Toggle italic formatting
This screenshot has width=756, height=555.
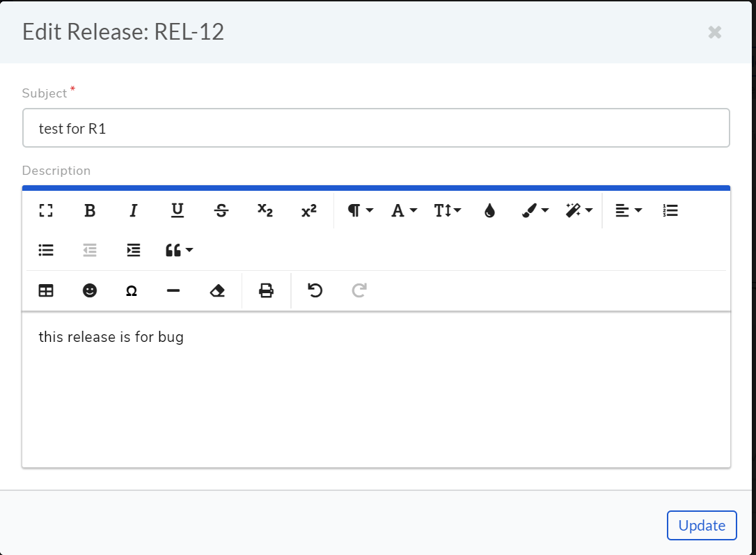pyautogui.click(x=134, y=211)
